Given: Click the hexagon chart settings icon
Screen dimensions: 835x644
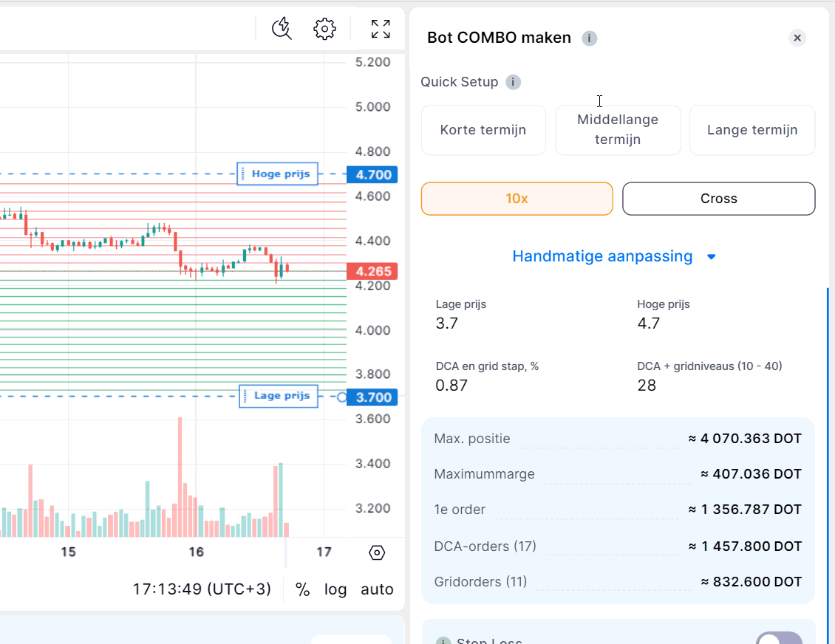Looking at the screenshot, I should click(x=377, y=552).
